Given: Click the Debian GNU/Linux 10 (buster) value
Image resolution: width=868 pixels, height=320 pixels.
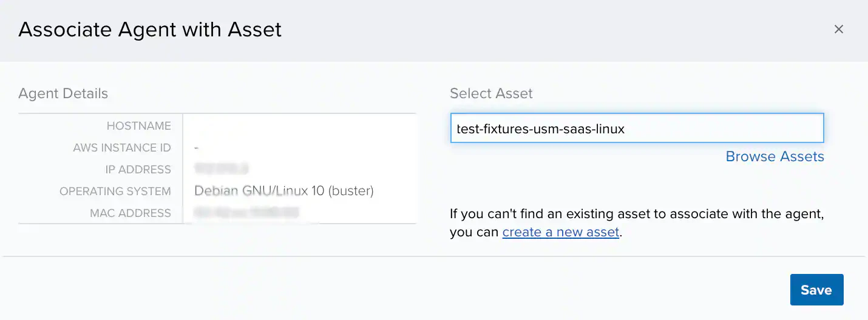Looking at the screenshot, I should pyautogui.click(x=283, y=192).
